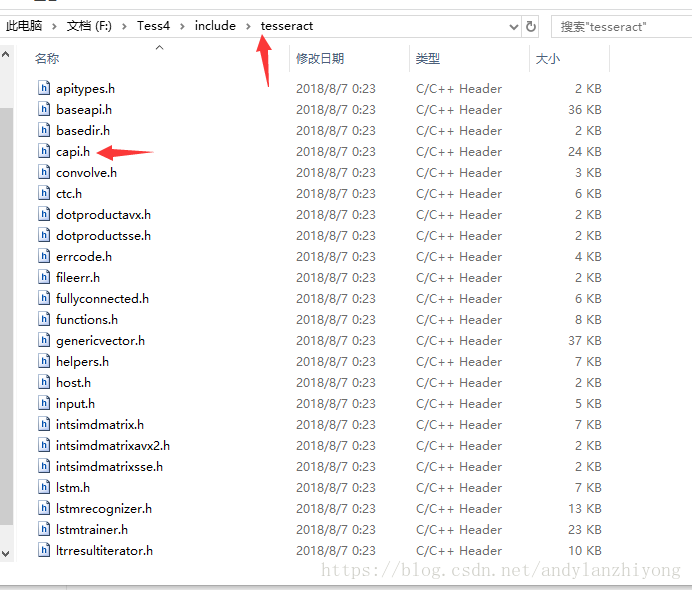This screenshot has height=590, width=692.
Task: Click the functions.h file icon
Action: coord(44,319)
